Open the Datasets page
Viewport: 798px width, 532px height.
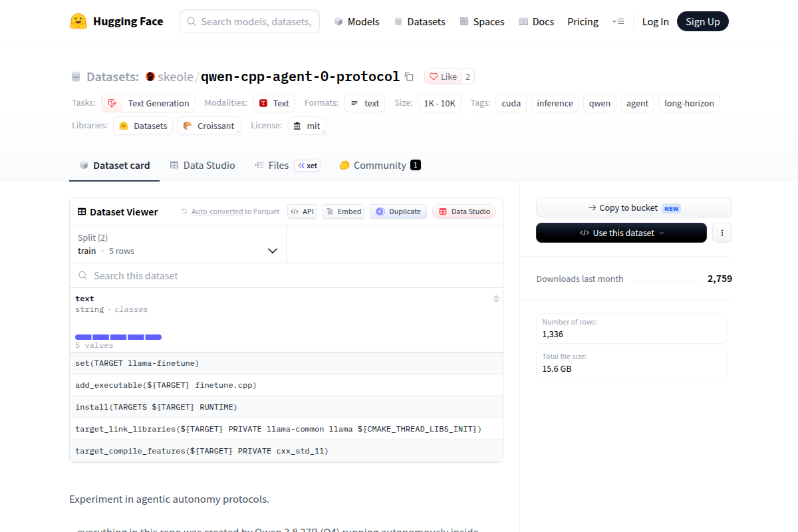(420, 21)
